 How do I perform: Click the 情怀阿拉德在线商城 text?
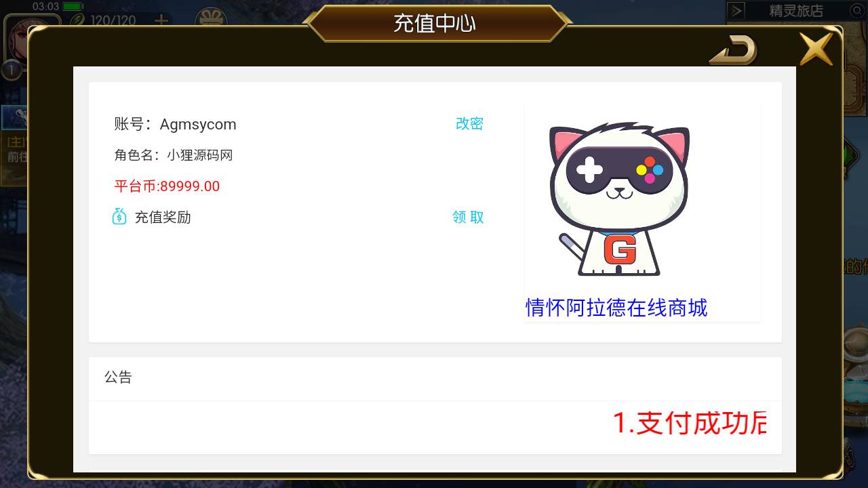616,308
